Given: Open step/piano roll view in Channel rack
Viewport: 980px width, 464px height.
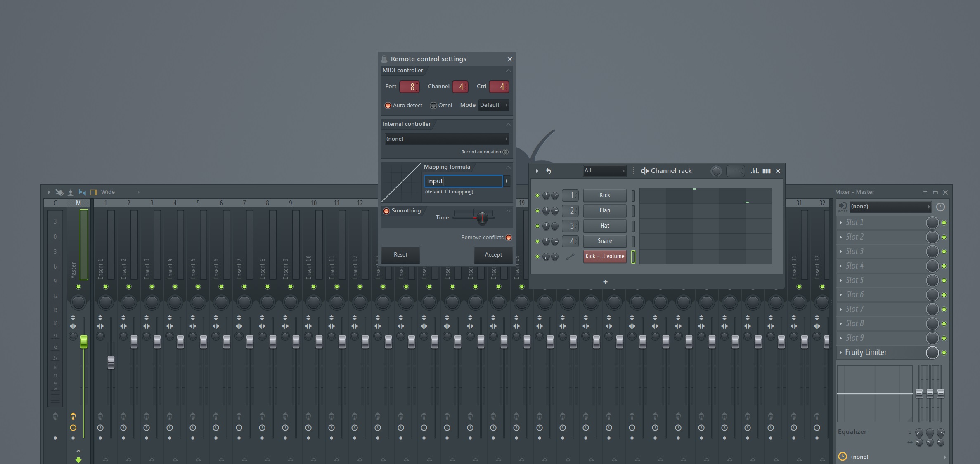Looking at the screenshot, I should [x=767, y=171].
